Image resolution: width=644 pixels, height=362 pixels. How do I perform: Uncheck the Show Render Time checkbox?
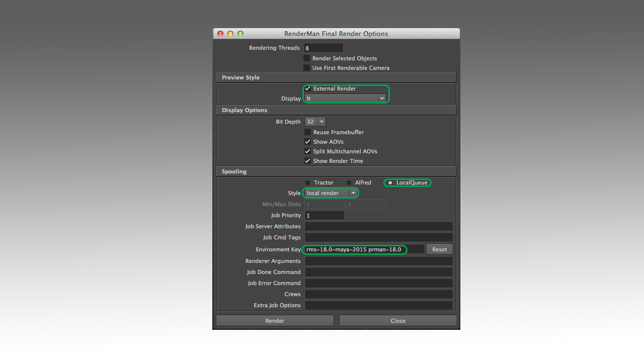pos(308,161)
